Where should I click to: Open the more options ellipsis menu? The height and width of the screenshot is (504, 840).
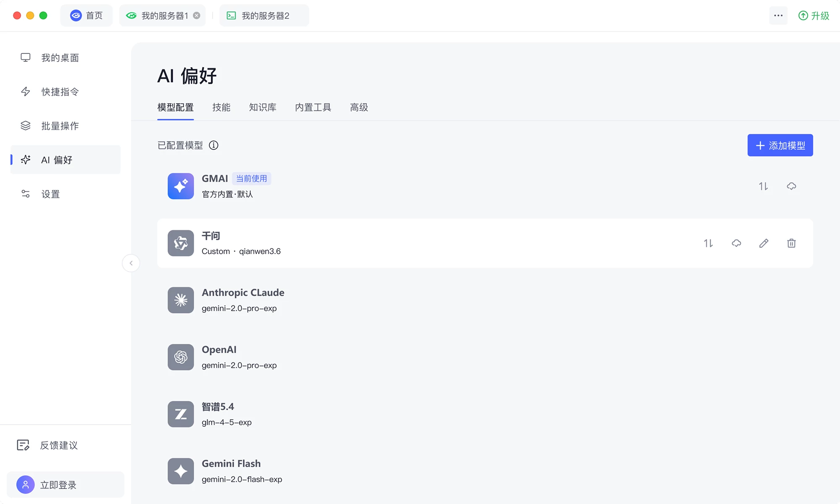[778, 16]
